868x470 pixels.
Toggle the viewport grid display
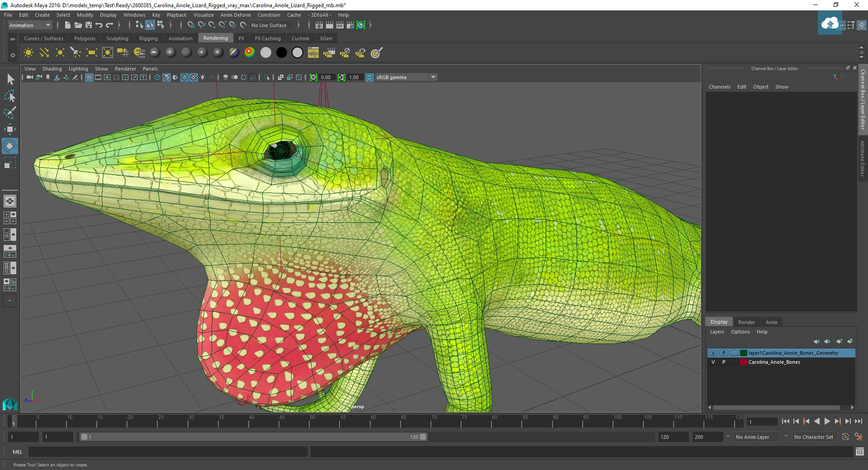(89, 77)
